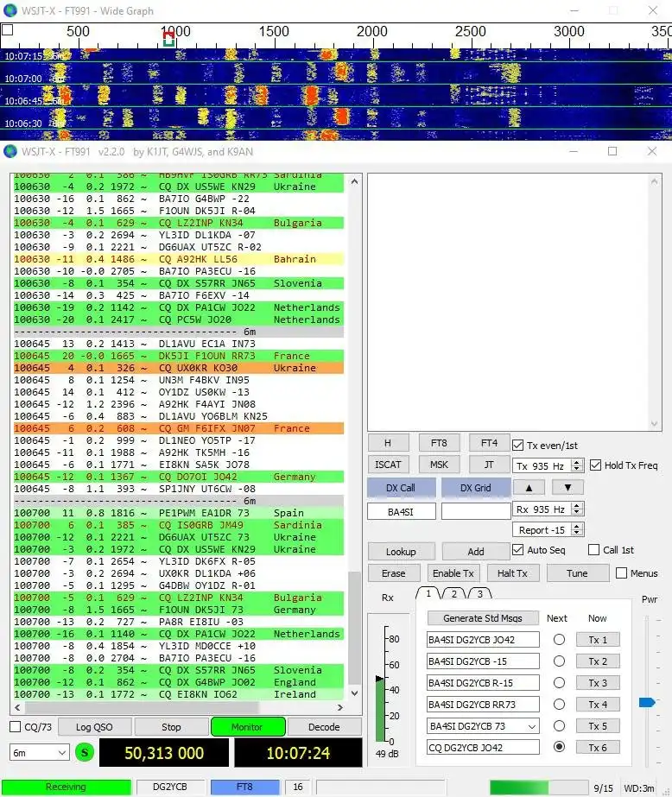Enable Call 1st checkbox
The width and height of the screenshot is (672, 797).
[x=593, y=550]
